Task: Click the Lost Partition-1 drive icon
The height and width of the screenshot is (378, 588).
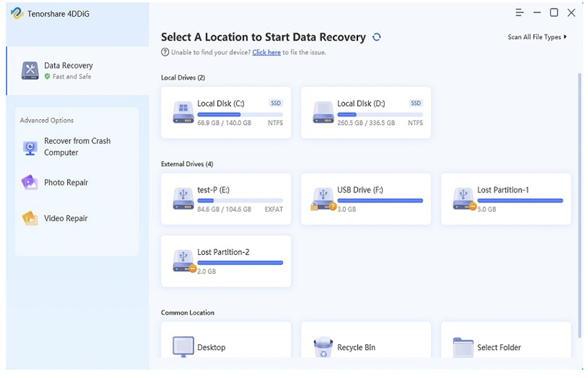Action: click(464, 199)
